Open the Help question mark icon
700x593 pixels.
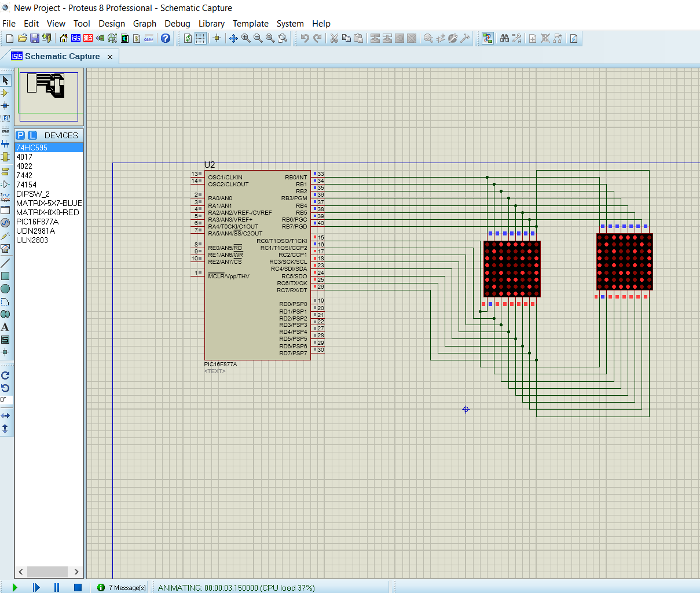click(x=166, y=38)
